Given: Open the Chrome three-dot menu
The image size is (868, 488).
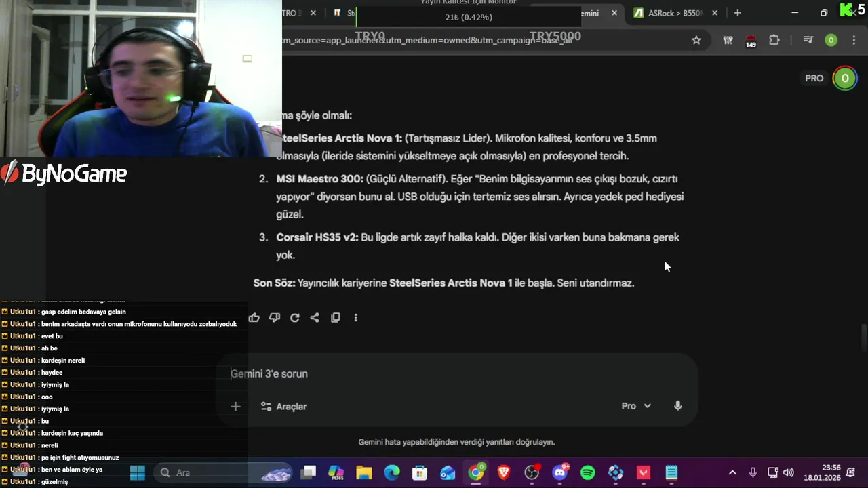Looking at the screenshot, I should click(853, 40).
